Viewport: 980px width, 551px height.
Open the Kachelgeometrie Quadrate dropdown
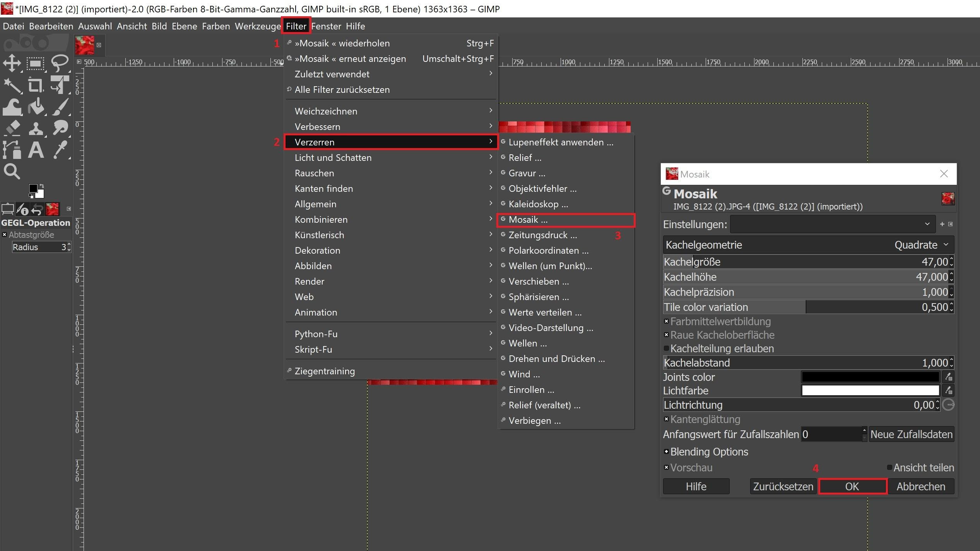tap(808, 245)
